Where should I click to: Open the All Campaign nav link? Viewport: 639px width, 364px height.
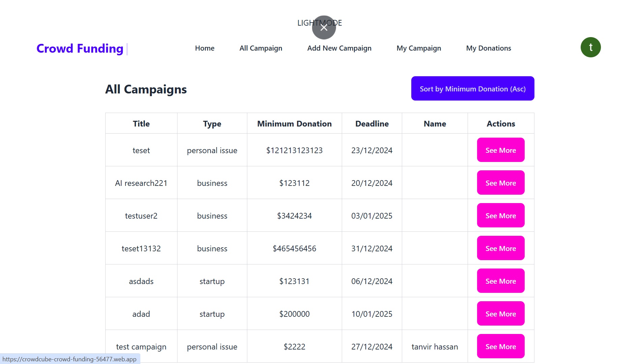pyautogui.click(x=260, y=48)
